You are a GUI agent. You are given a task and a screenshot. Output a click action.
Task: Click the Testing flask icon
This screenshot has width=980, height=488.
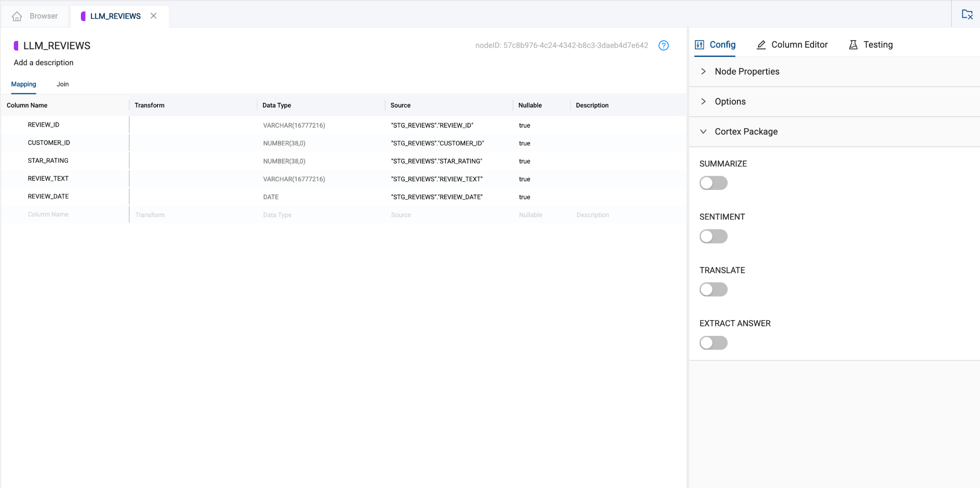pyautogui.click(x=853, y=44)
